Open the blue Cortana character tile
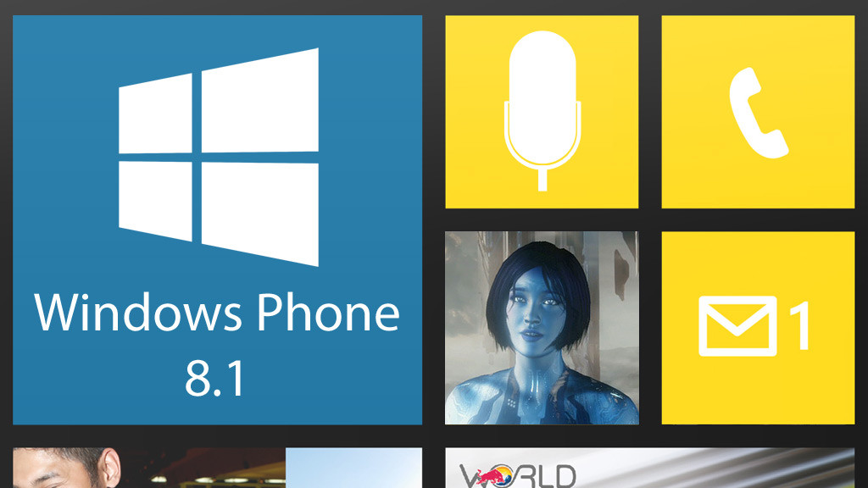 (542, 328)
